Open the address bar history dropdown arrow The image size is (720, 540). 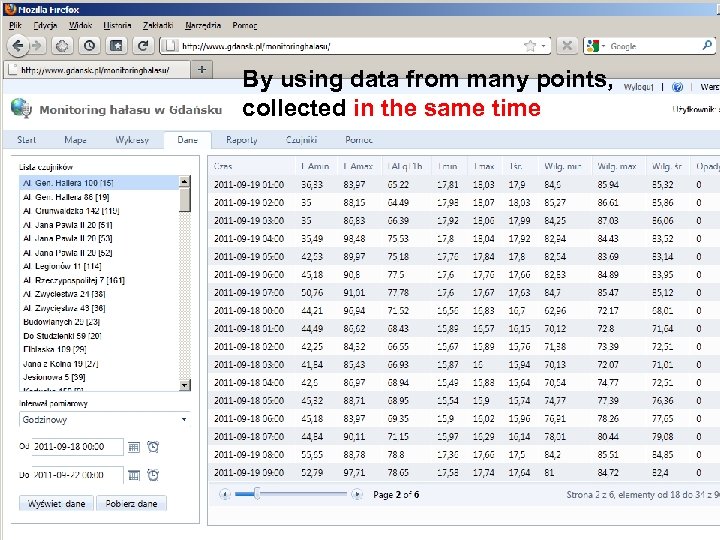[x=544, y=46]
